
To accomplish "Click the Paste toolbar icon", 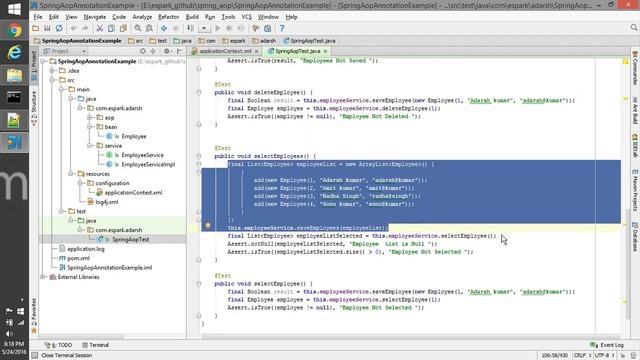I will tap(123, 28).
